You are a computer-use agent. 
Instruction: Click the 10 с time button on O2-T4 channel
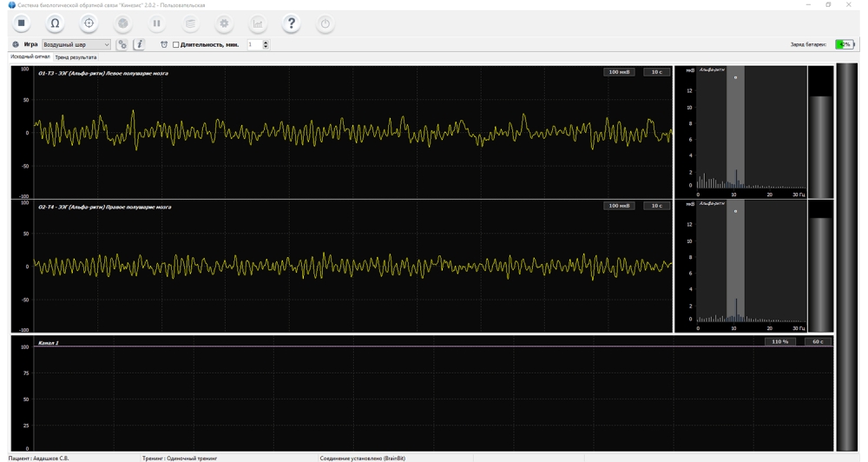(x=656, y=206)
